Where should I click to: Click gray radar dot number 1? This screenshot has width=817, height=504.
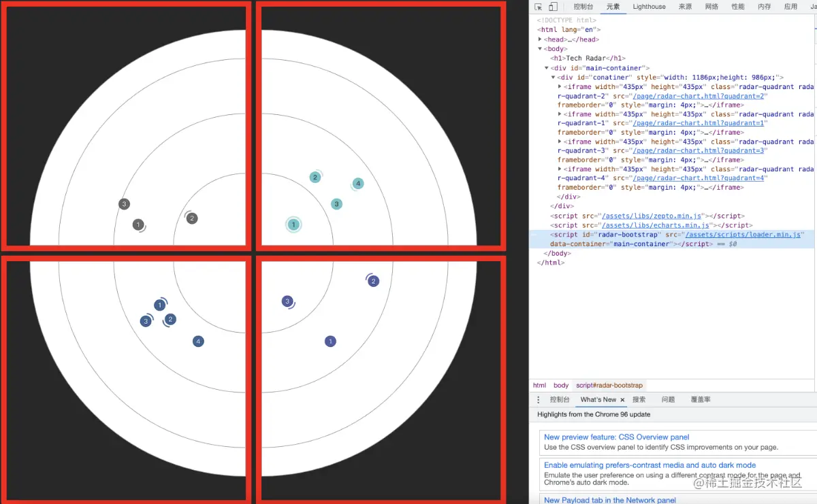138,224
